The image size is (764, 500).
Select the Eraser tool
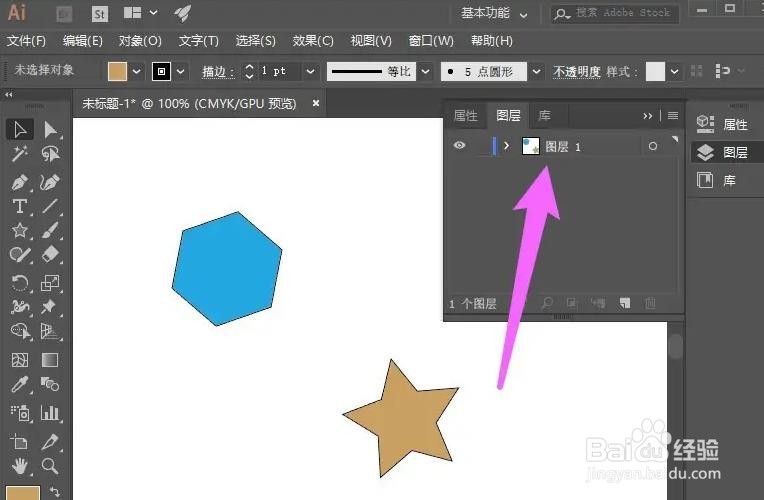coord(50,254)
